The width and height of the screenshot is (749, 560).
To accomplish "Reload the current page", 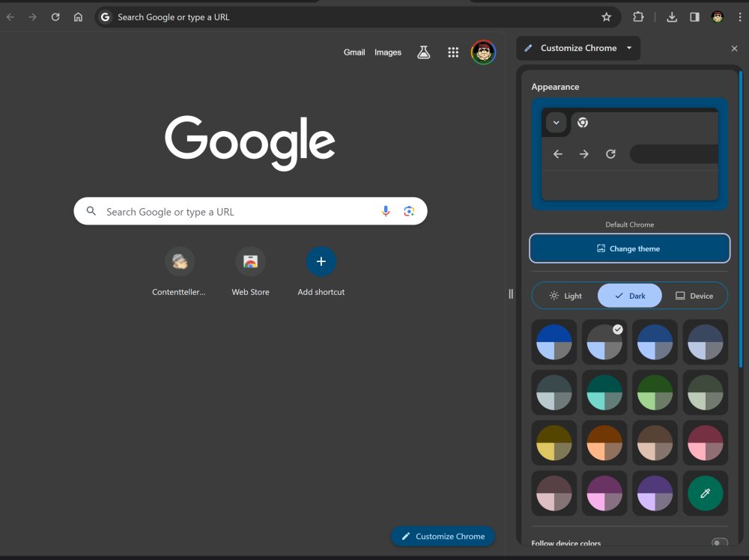I will click(x=55, y=17).
